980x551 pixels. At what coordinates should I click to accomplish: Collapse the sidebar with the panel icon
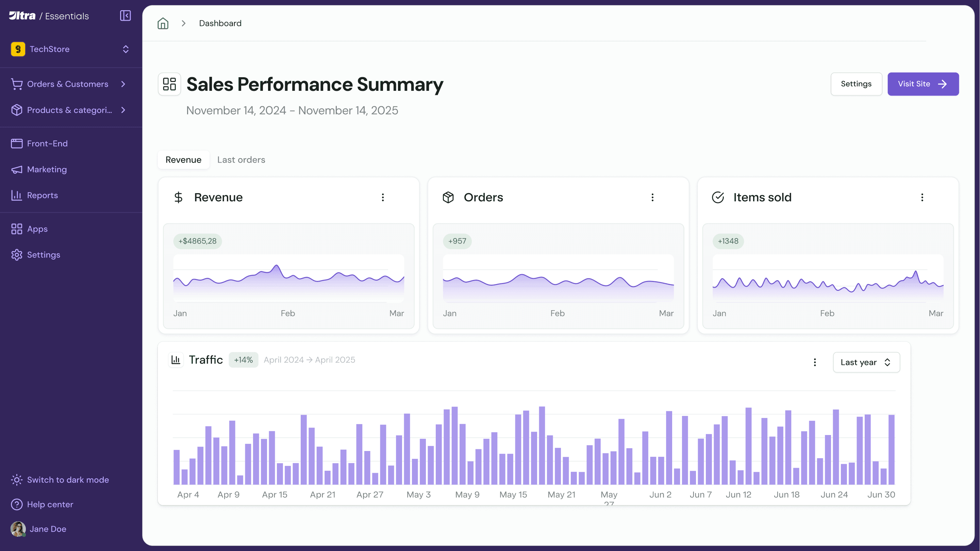(125, 16)
